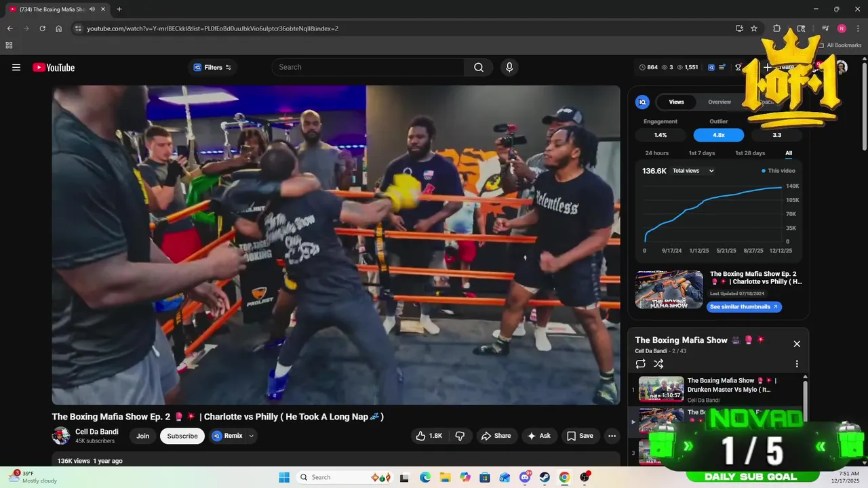Click the YouTube search input field

coord(368,67)
